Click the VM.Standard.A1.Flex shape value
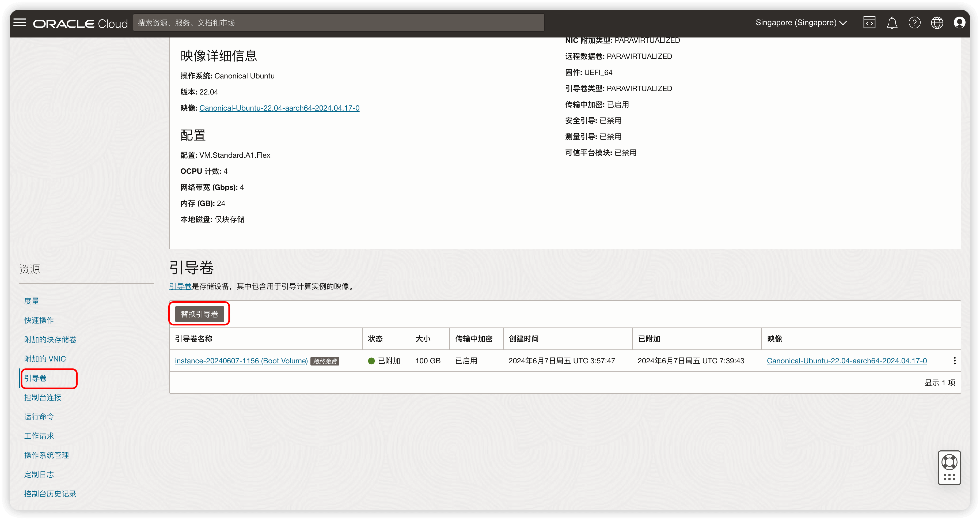Image resolution: width=980 pixels, height=520 pixels. pyautogui.click(x=235, y=155)
